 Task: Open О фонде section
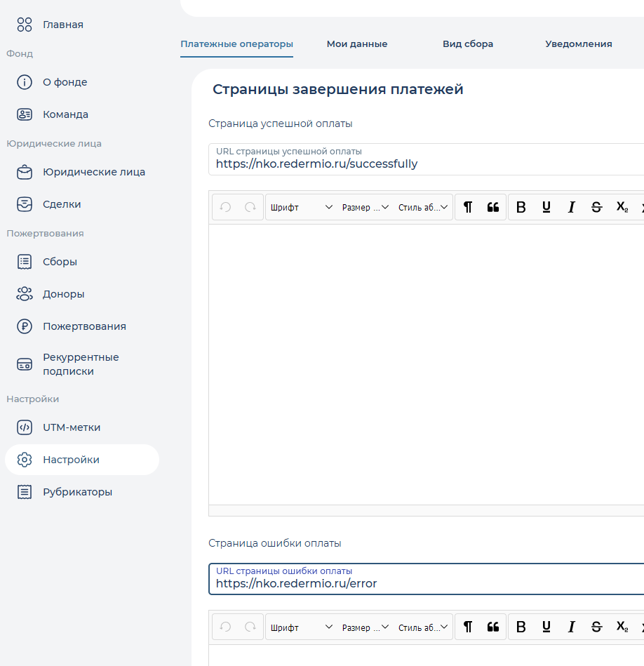[65, 82]
